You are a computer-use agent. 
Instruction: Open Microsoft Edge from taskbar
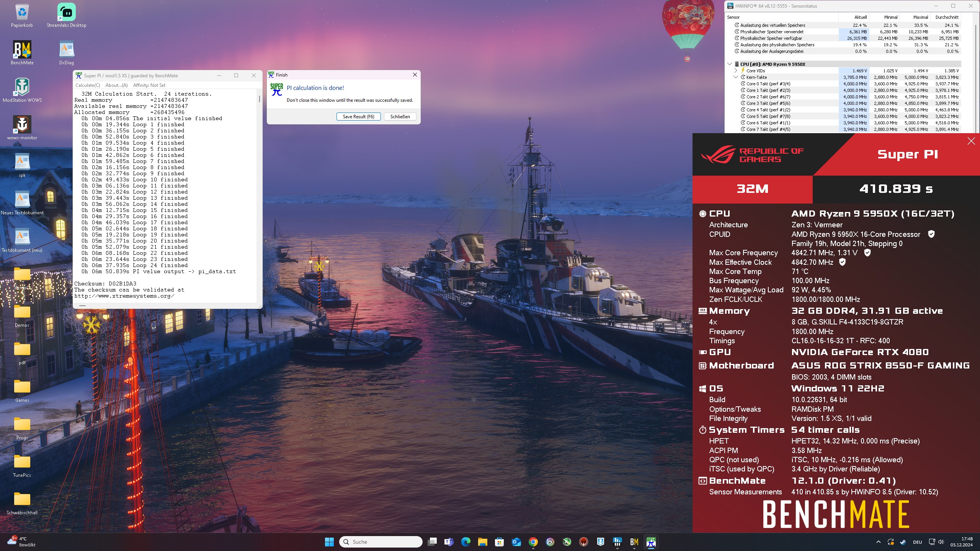[x=466, y=542]
